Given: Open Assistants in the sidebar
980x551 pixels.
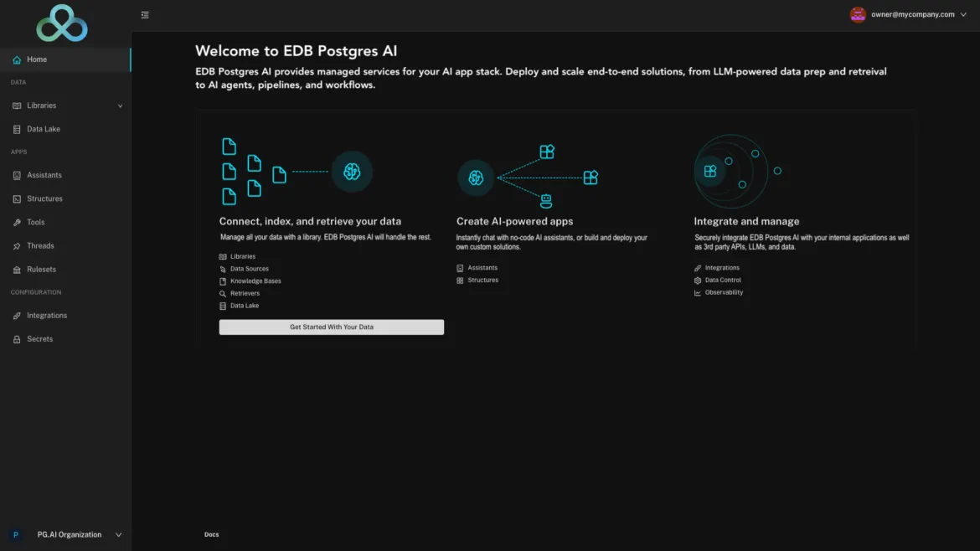Looking at the screenshot, I should click(x=65, y=175).
